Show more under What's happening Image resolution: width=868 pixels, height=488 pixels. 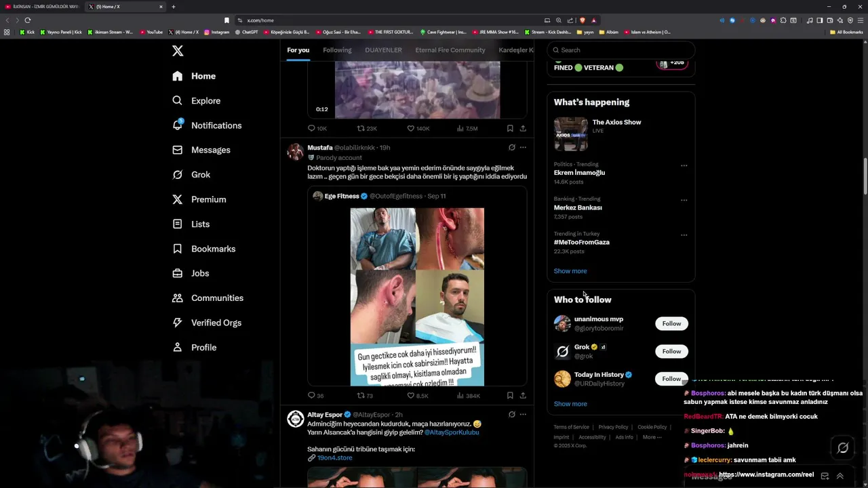pos(570,271)
